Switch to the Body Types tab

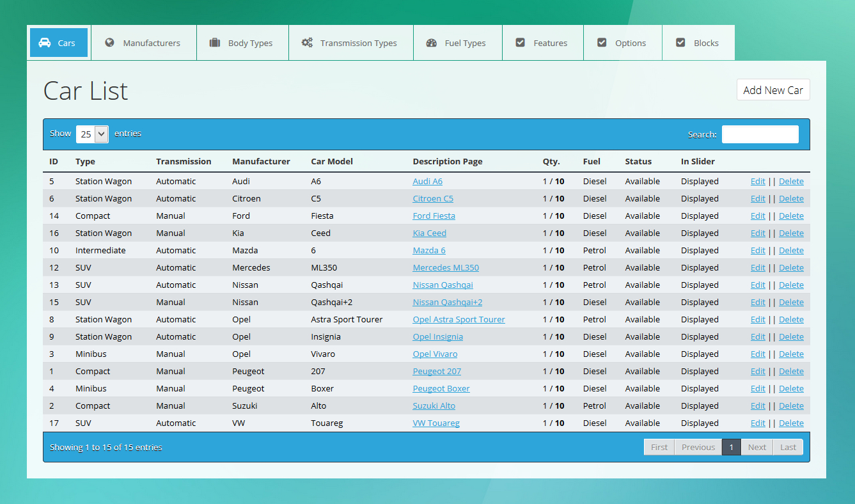(243, 43)
